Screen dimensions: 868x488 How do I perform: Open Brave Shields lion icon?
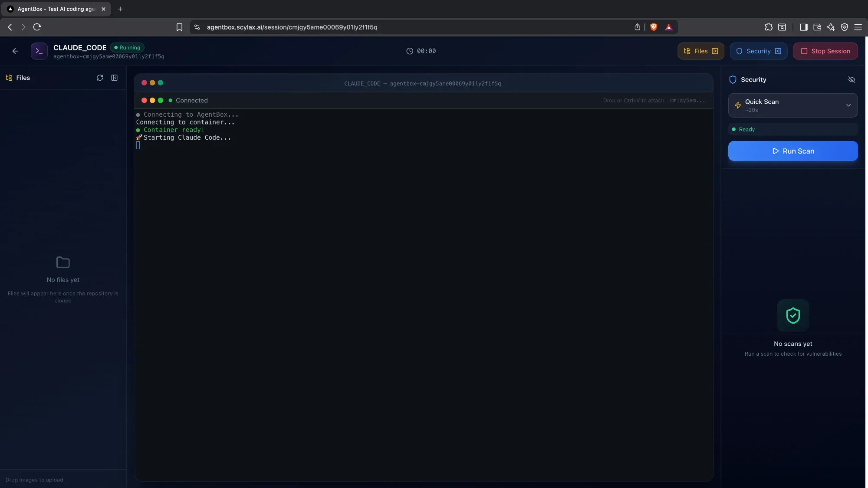pyautogui.click(x=654, y=27)
